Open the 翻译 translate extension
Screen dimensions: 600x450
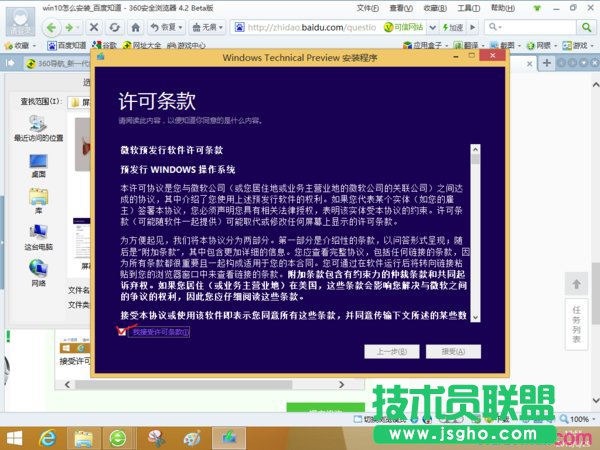click(469, 46)
